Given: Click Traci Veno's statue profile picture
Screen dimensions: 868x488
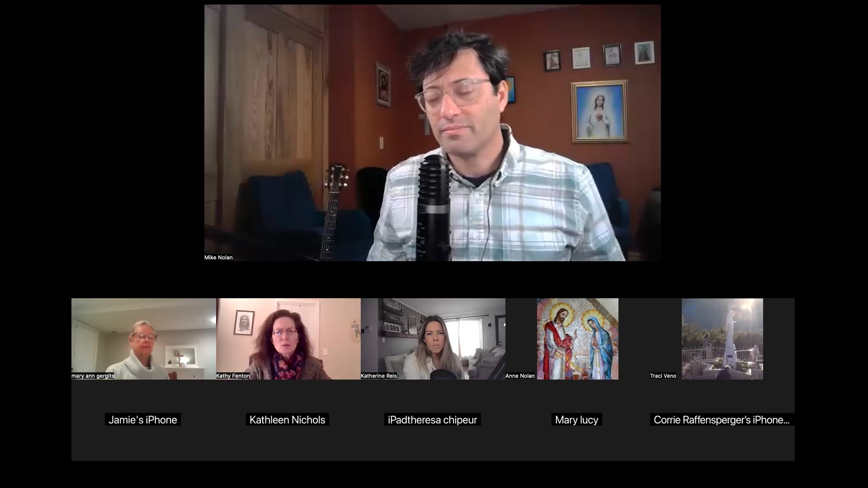Looking at the screenshot, I should [x=722, y=338].
